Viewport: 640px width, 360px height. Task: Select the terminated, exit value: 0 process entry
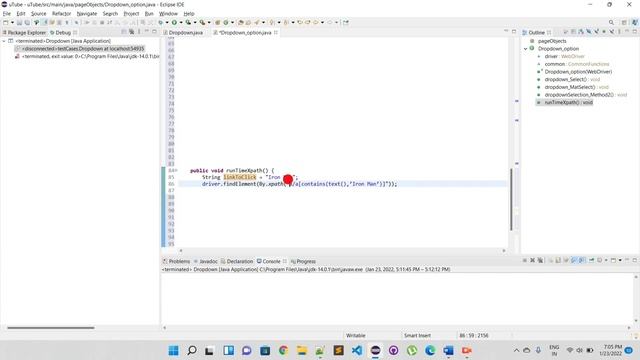click(x=87, y=56)
